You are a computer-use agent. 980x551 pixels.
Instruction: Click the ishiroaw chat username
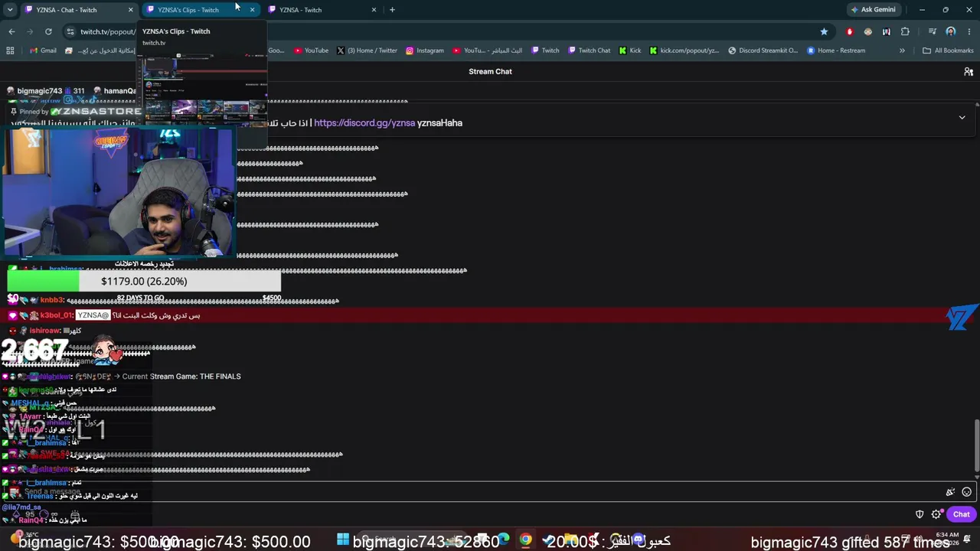click(x=46, y=331)
